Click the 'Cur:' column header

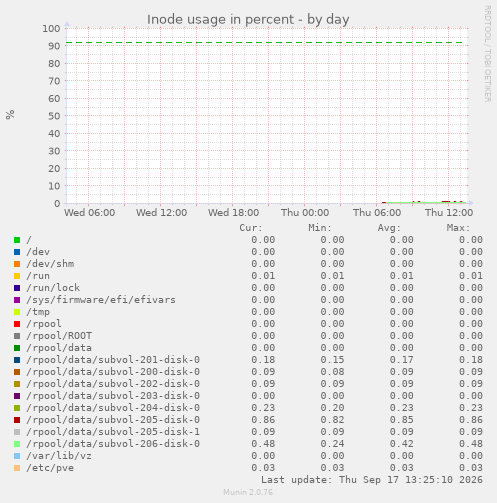(x=251, y=228)
